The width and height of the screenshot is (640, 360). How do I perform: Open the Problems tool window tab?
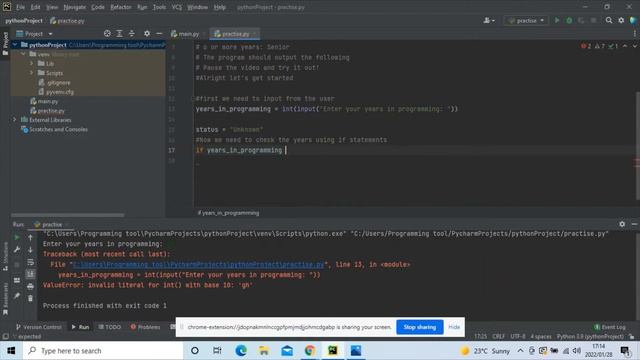click(x=145, y=327)
